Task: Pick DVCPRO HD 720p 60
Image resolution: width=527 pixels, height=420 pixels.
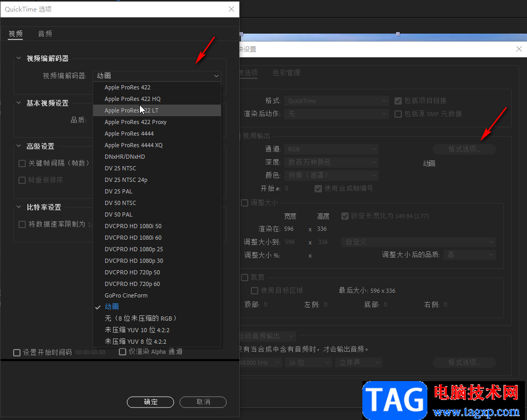Action: click(157, 284)
